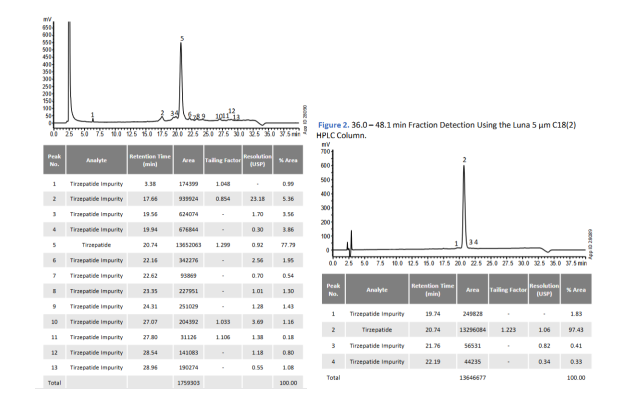This screenshot has height=419, width=637.
Task: Select the 77.79 percent area cell
Action: point(307,242)
